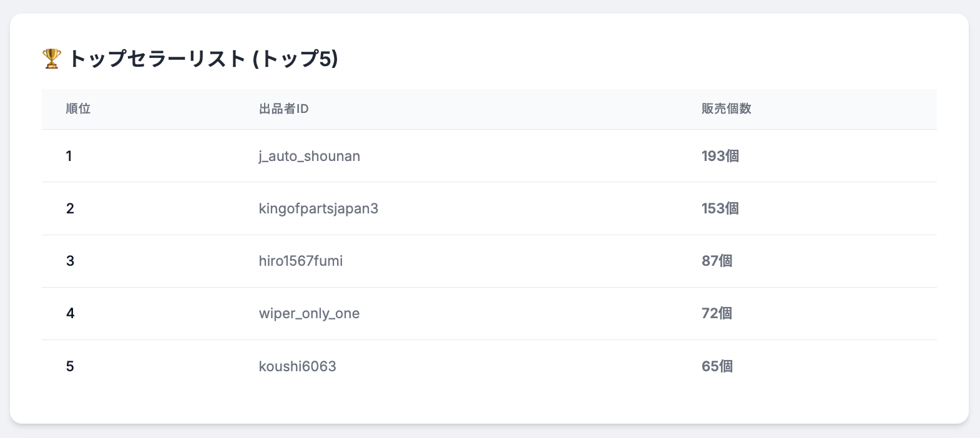Click the trophy icon beside the title
980x438 pixels.
[x=52, y=59]
